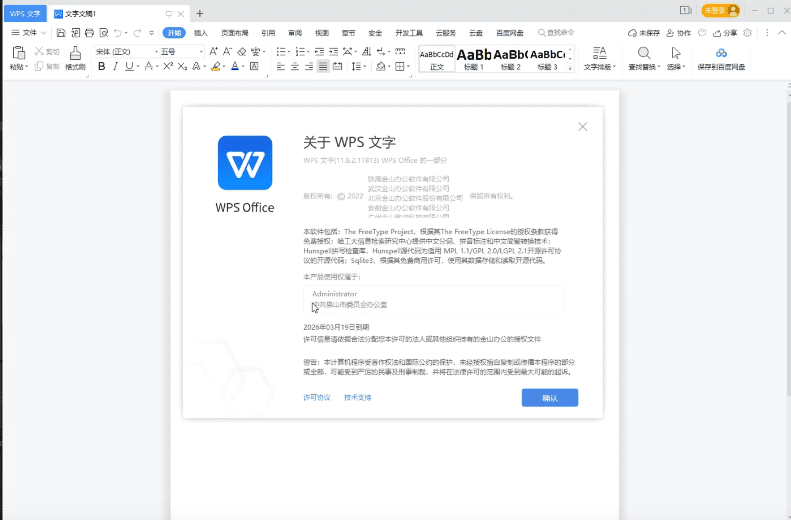This screenshot has height=520, width=791.
Task: Open the 许可协议 license agreement link
Action: [x=316, y=397]
